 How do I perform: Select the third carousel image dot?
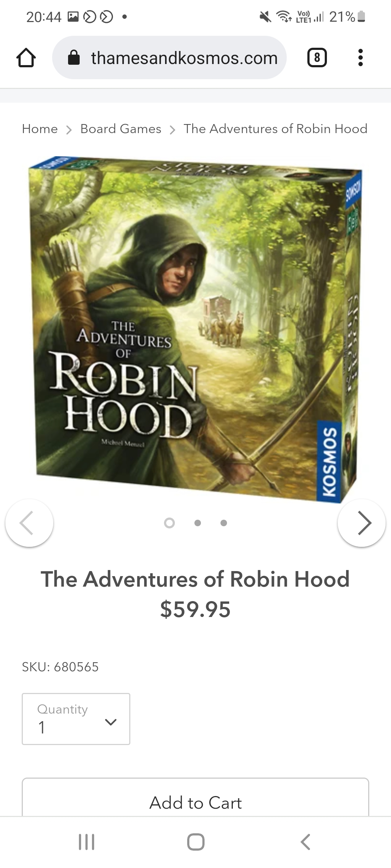(x=224, y=523)
